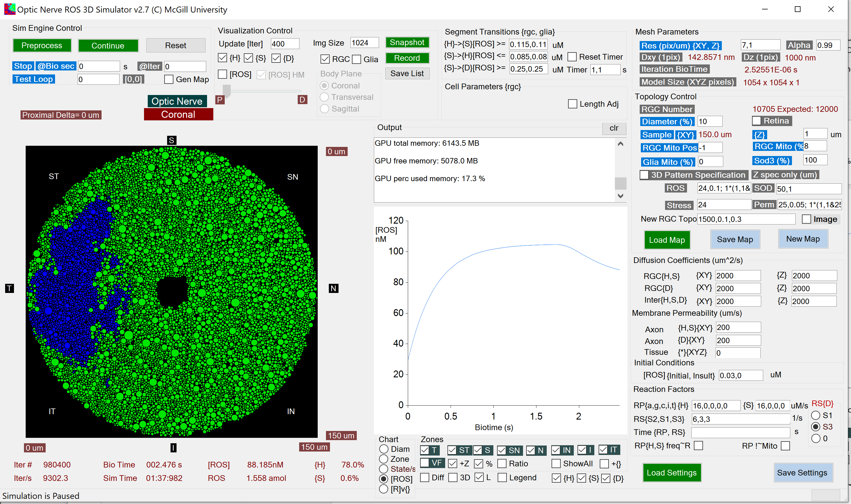This screenshot has width=851, height=504.
Task: Create a New Map
Action: point(803,239)
